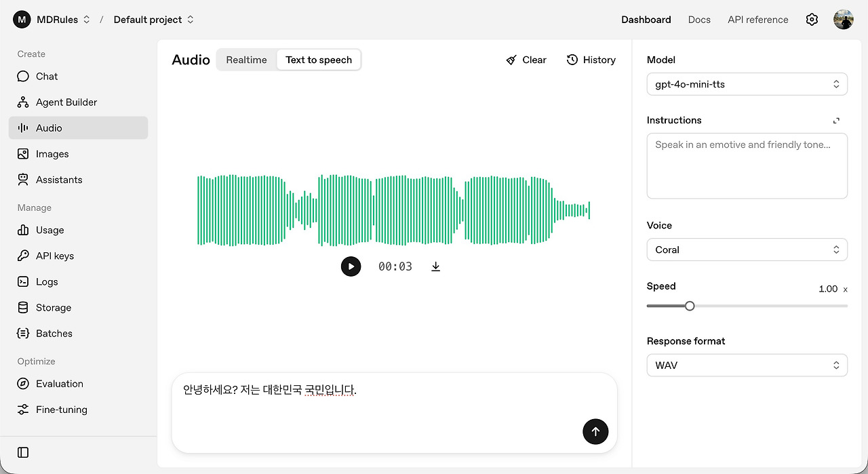Viewport: 868px width, 474px height.
Task: Open Default project switcher
Action: pyautogui.click(x=154, y=20)
